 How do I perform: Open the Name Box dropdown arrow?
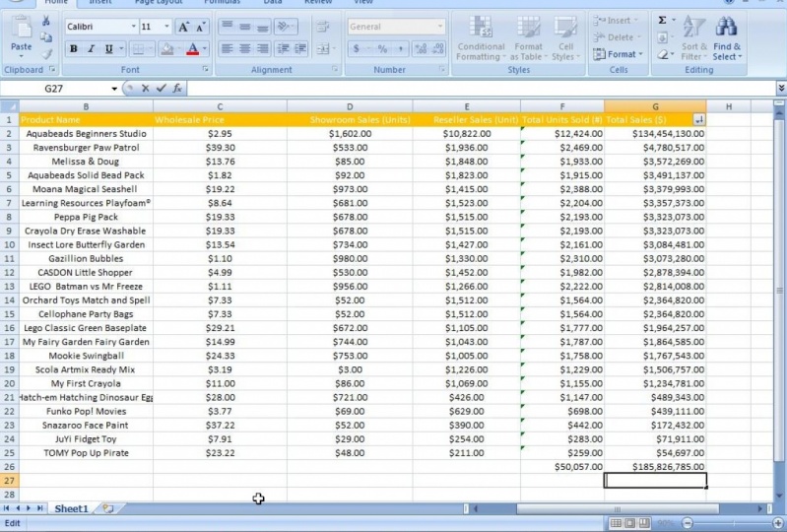pos(114,89)
